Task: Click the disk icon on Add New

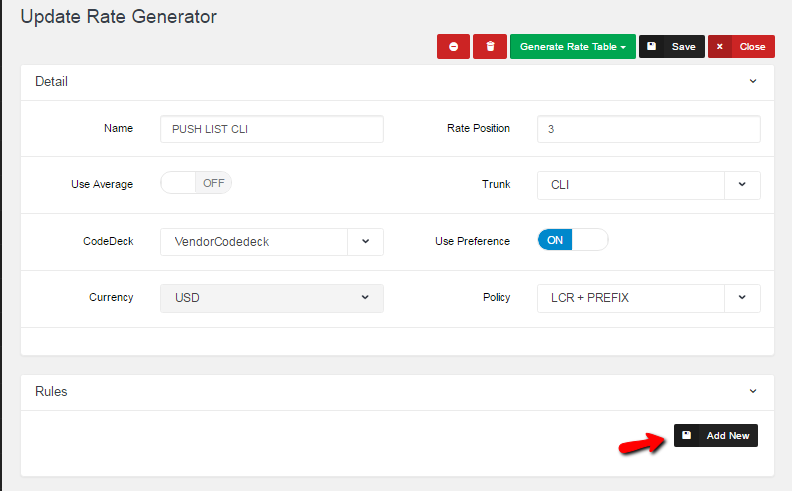Action: coord(687,436)
